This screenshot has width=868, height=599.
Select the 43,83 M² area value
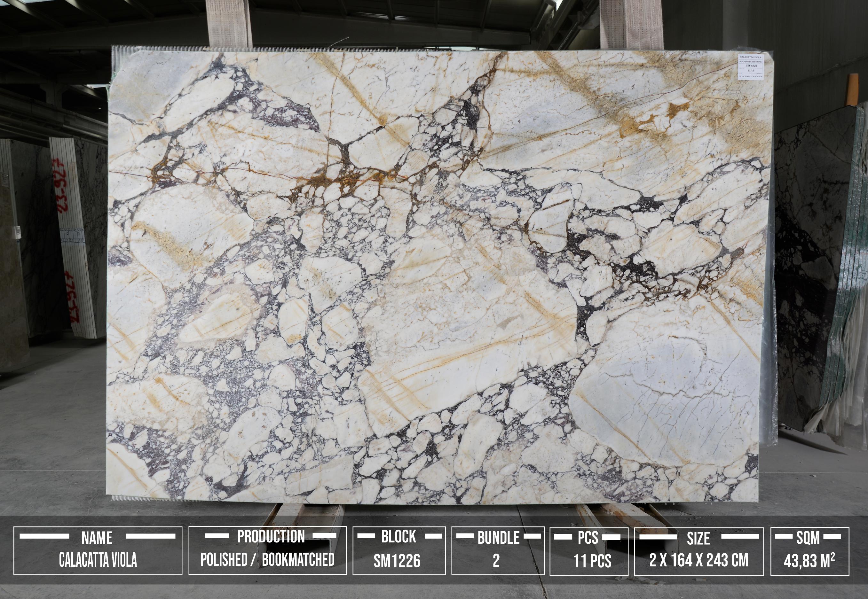(x=809, y=561)
